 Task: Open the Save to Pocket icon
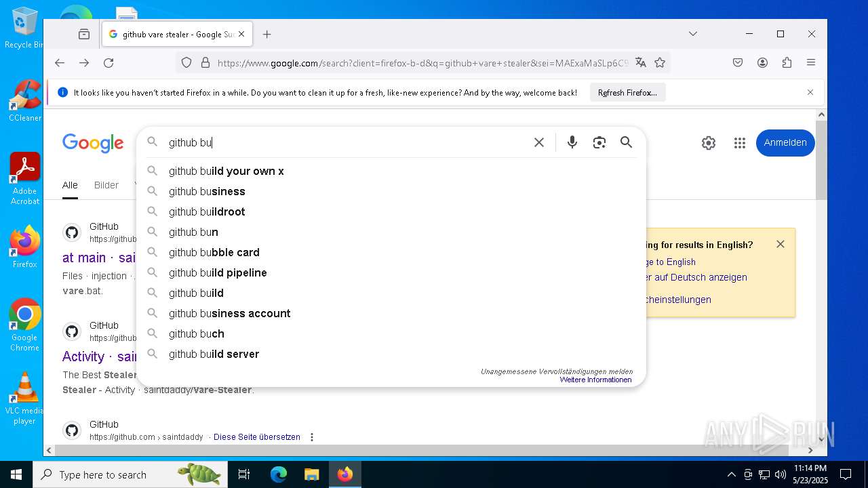(x=738, y=62)
